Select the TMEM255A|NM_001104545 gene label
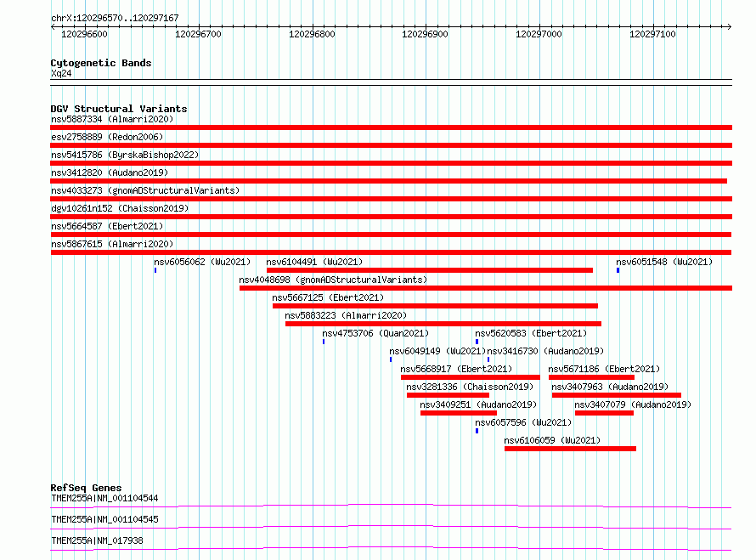The height and width of the screenshot is (560, 756). point(104,519)
